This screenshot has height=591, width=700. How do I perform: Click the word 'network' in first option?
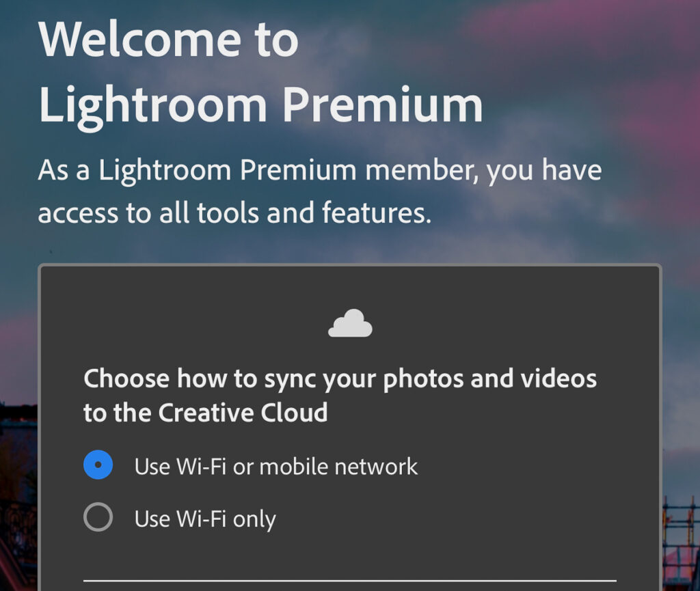click(376, 467)
